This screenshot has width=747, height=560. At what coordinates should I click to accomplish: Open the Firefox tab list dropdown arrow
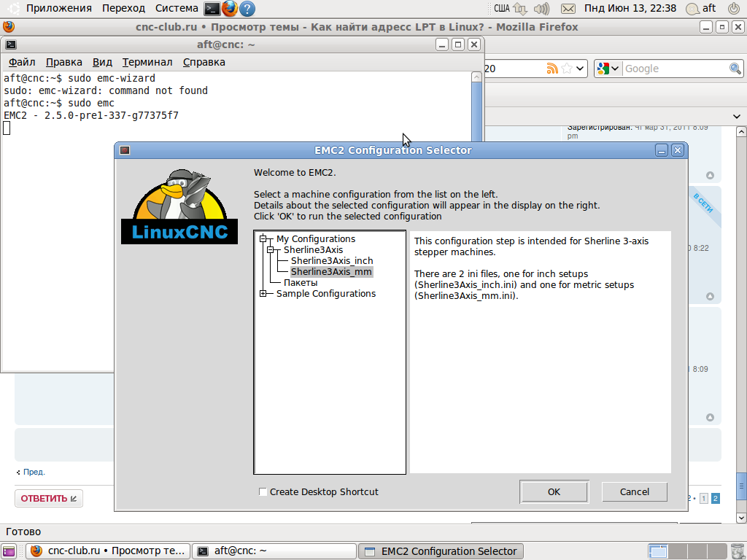737,116
